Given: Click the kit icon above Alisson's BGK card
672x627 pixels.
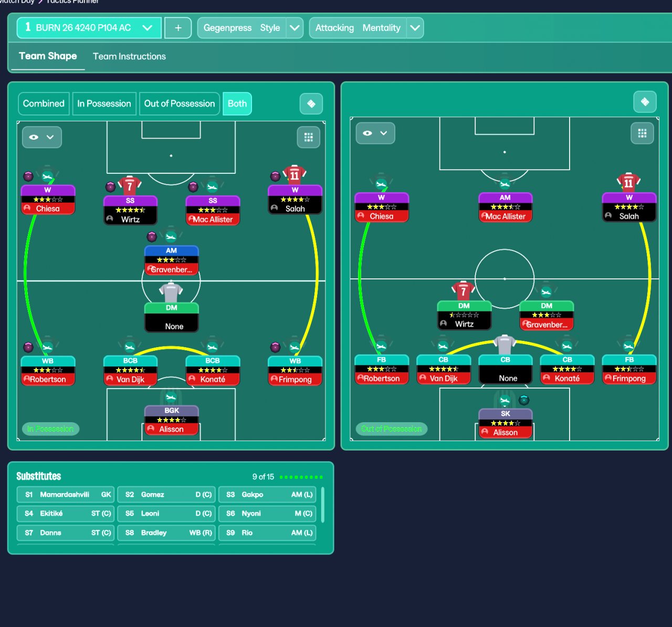Looking at the screenshot, I should 171,397.
